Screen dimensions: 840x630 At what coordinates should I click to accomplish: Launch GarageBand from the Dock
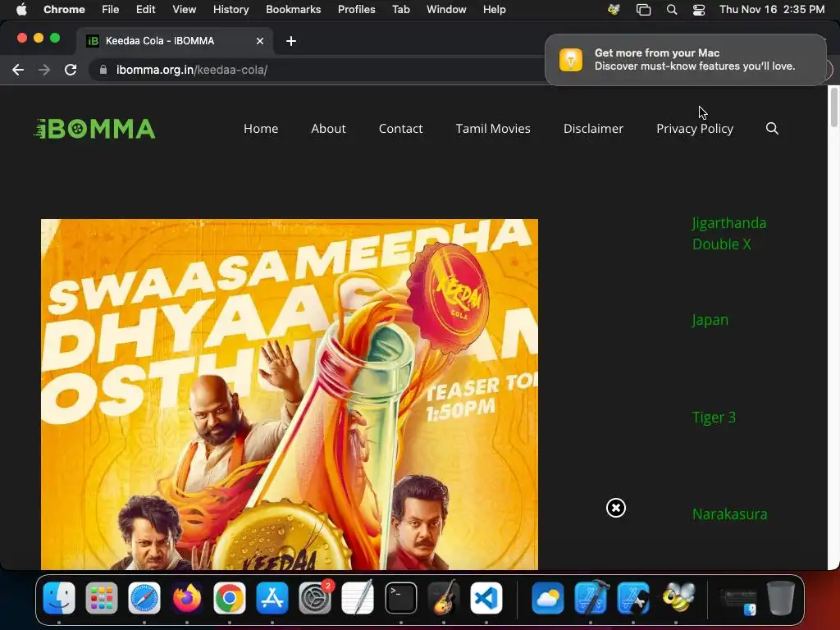[444, 598]
